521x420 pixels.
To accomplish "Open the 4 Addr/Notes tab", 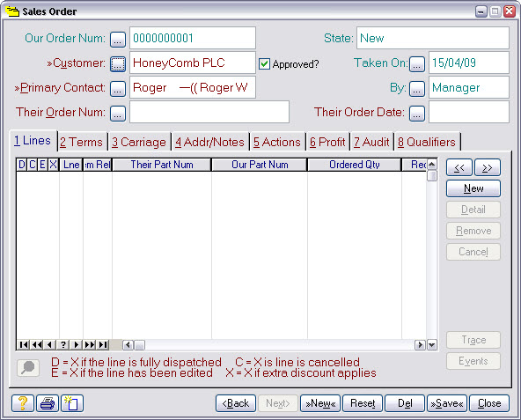I will 210,142.
